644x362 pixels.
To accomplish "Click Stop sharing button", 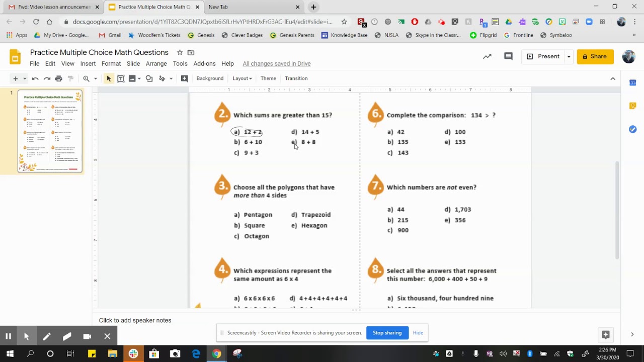I will click(387, 333).
